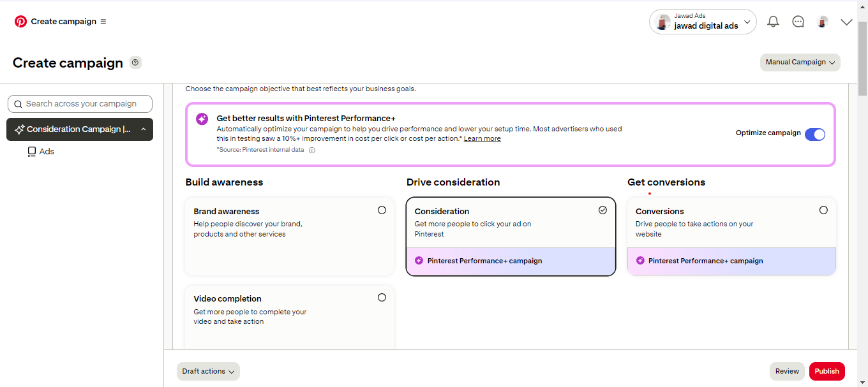The image size is (868, 387).
Task: Open the Manual Campaign dropdown
Action: (x=800, y=62)
